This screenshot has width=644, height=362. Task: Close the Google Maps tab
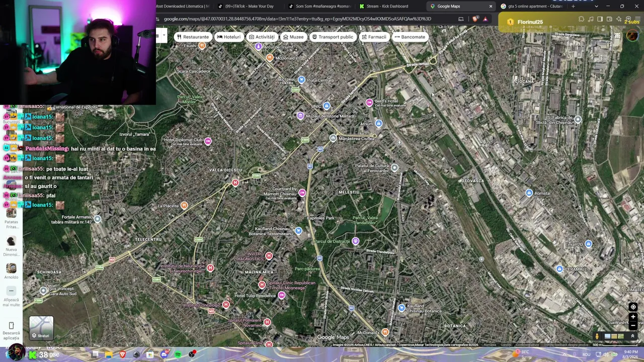click(x=491, y=6)
